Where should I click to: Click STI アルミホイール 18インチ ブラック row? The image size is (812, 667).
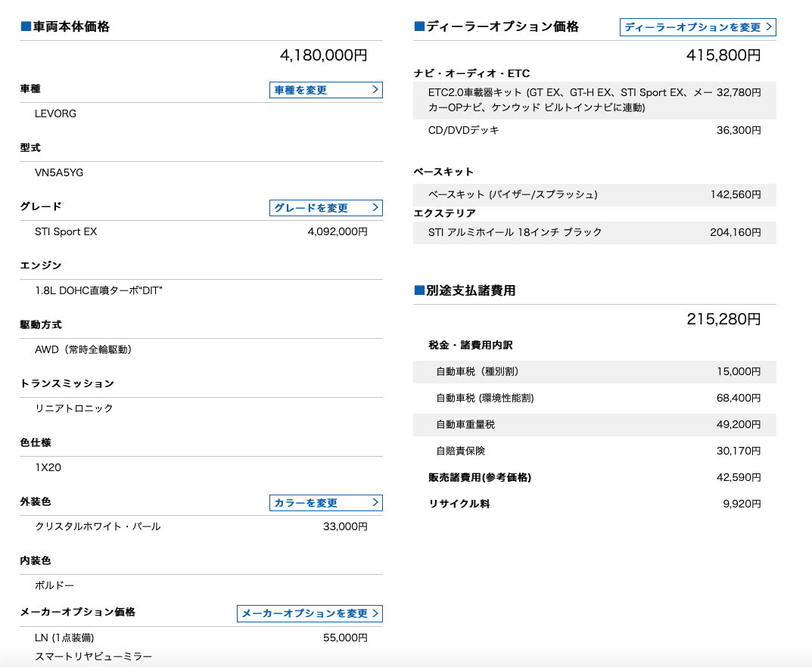[x=595, y=233]
